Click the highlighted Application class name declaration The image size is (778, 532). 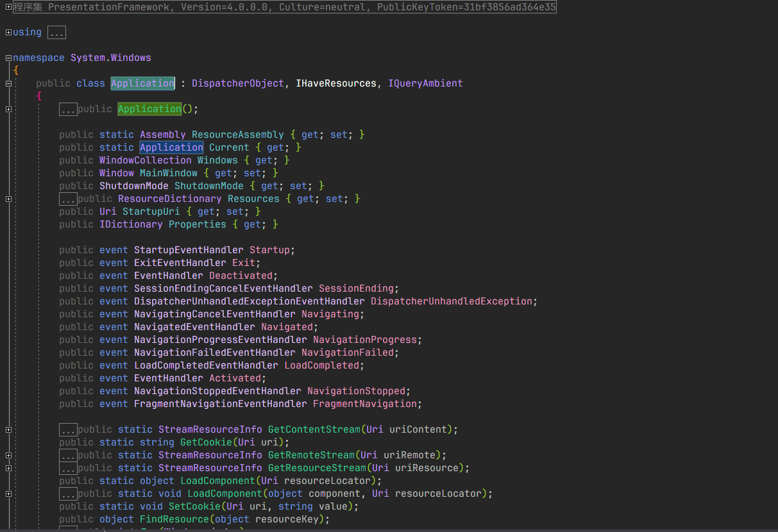point(142,83)
